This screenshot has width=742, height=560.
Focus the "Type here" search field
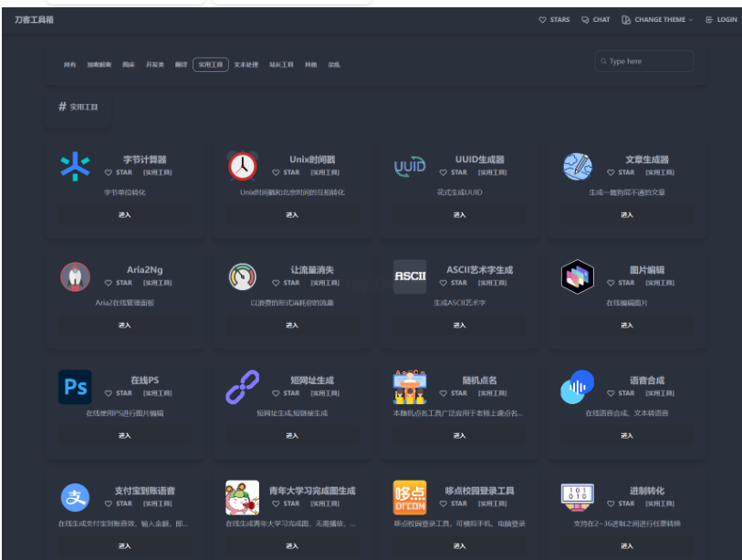coord(648,61)
